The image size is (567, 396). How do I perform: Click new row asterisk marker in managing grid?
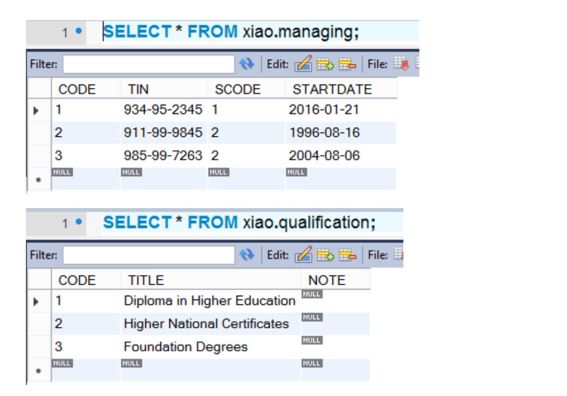[38, 180]
